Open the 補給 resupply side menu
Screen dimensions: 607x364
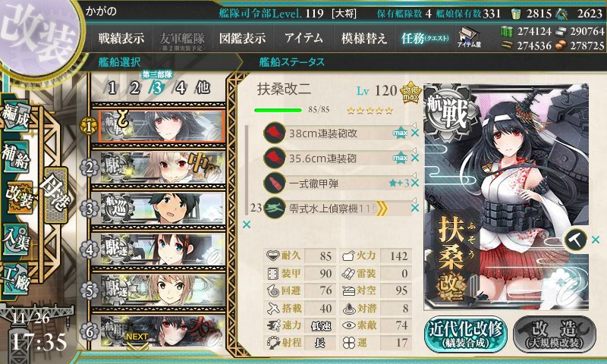pyautogui.click(x=16, y=156)
